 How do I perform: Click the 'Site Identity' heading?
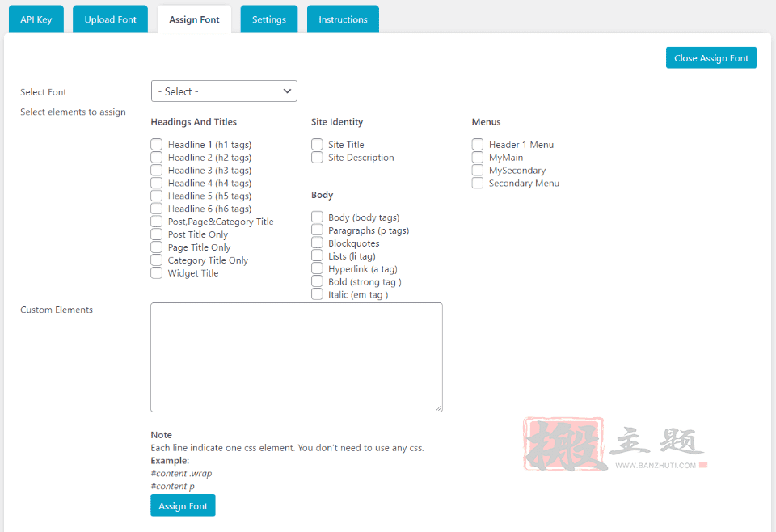337,122
